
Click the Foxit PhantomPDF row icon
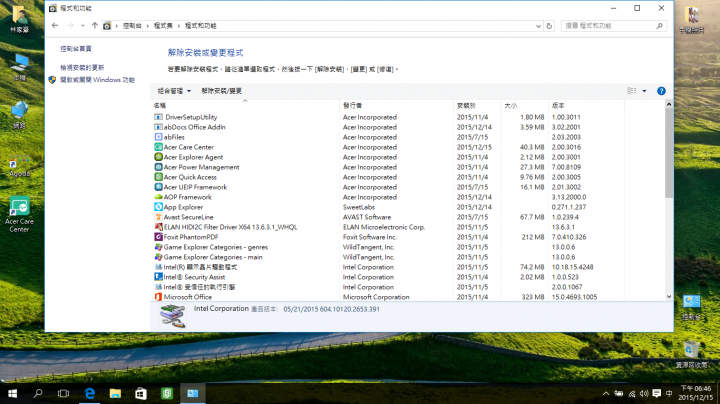pyautogui.click(x=158, y=237)
